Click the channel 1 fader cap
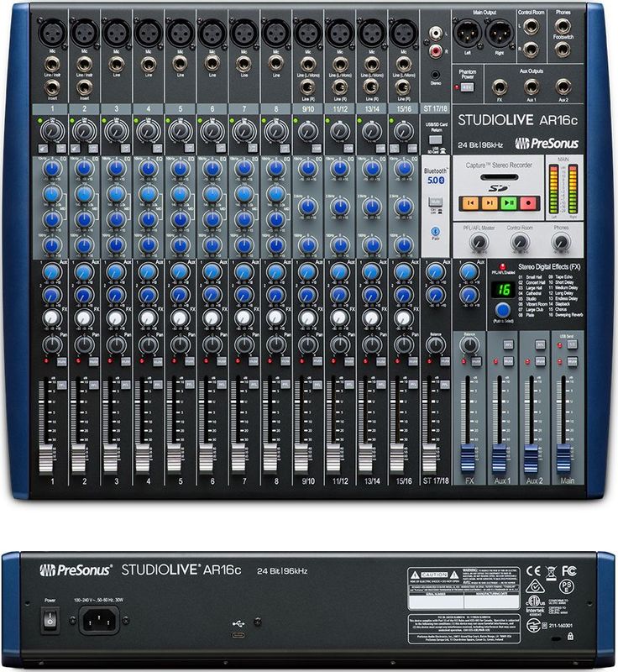Viewport: 618px width, 672px height. coord(46,459)
